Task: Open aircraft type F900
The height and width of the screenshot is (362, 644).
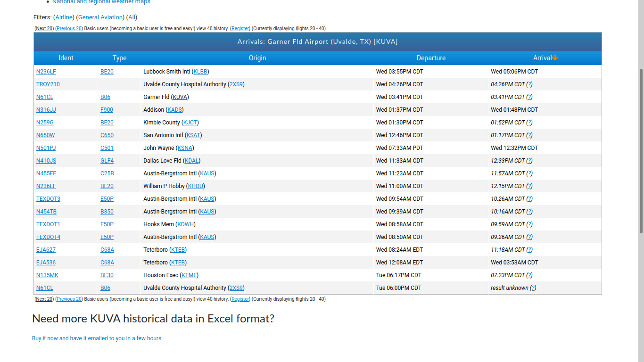Action: (x=107, y=110)
